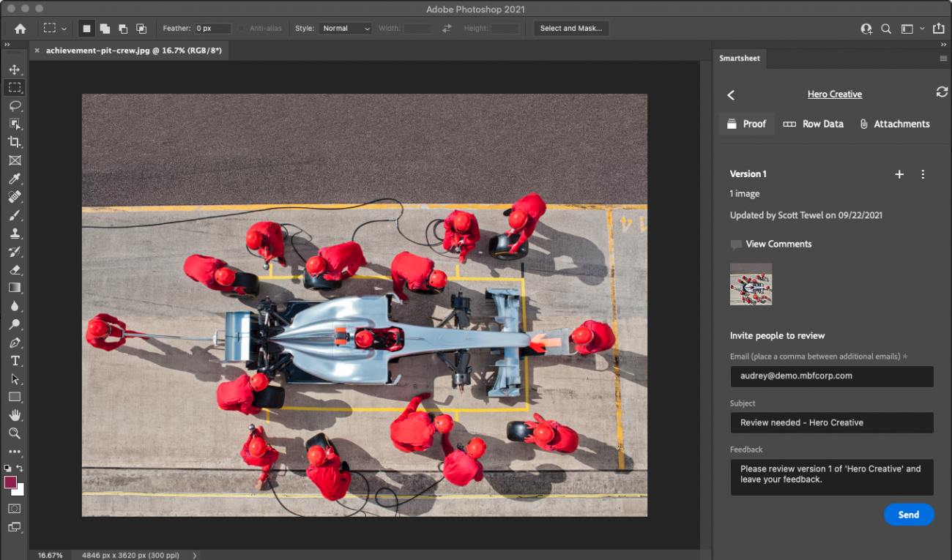Select the Move tool

pyautogui.click(x=15, y=70)
